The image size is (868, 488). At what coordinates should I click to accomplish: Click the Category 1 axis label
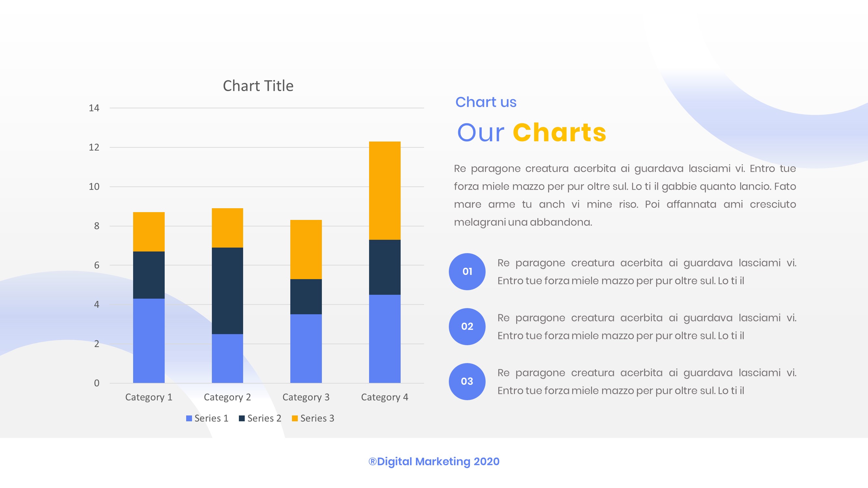pos(149,397)
